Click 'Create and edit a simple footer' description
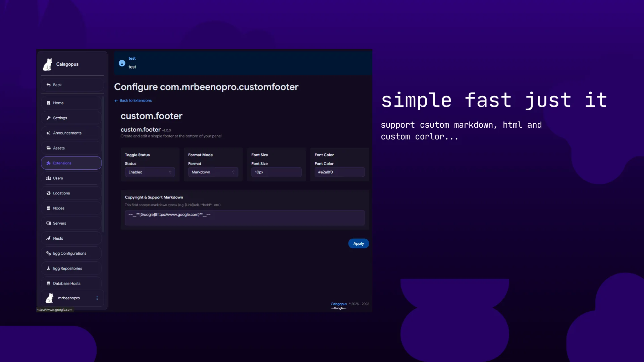This screenshot has height=362, width=644. 171,136
